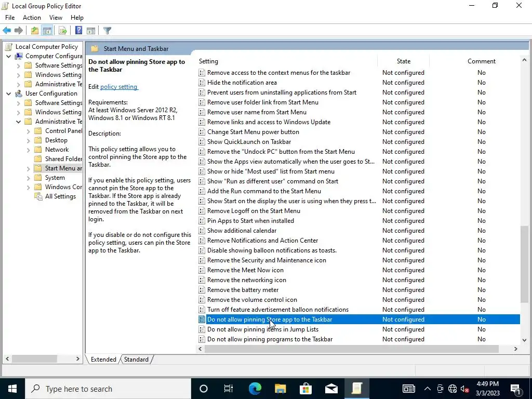The height and width of the screenshot is (399, 532).
Task: Expand Windows Settings under User Configuration
Action: pyautogui.click(x=18, y=112)
